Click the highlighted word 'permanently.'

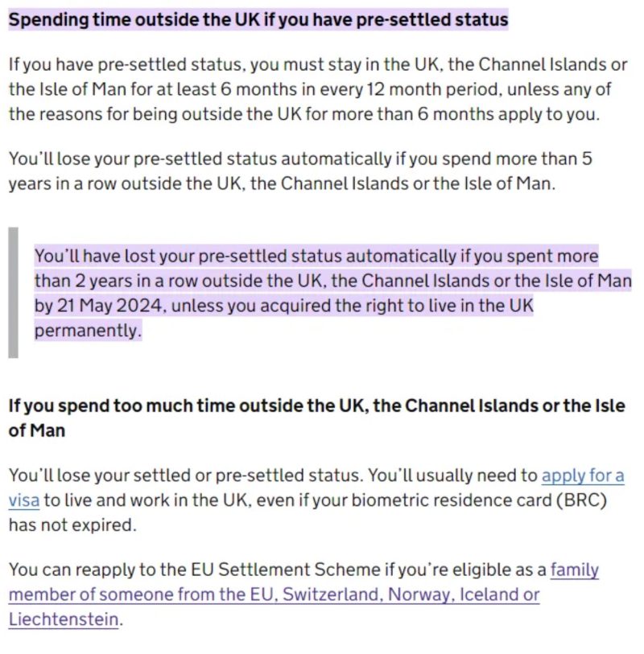pos(88,331)
